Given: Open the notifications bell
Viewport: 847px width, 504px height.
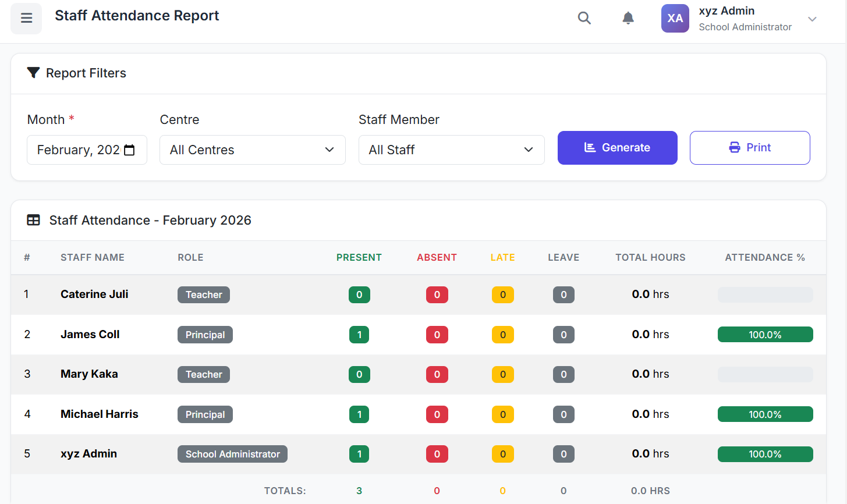Looking at the screenshot, I should [x=628, y=18].
